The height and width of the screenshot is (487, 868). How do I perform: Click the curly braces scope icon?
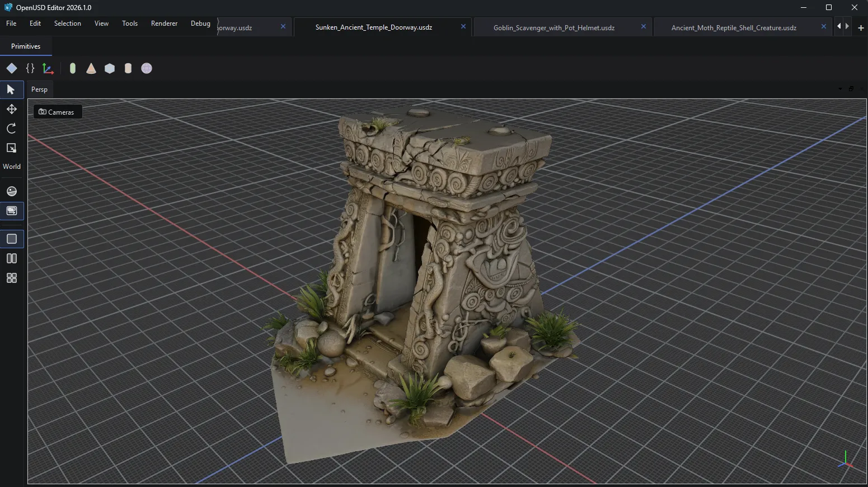(30, 68)
